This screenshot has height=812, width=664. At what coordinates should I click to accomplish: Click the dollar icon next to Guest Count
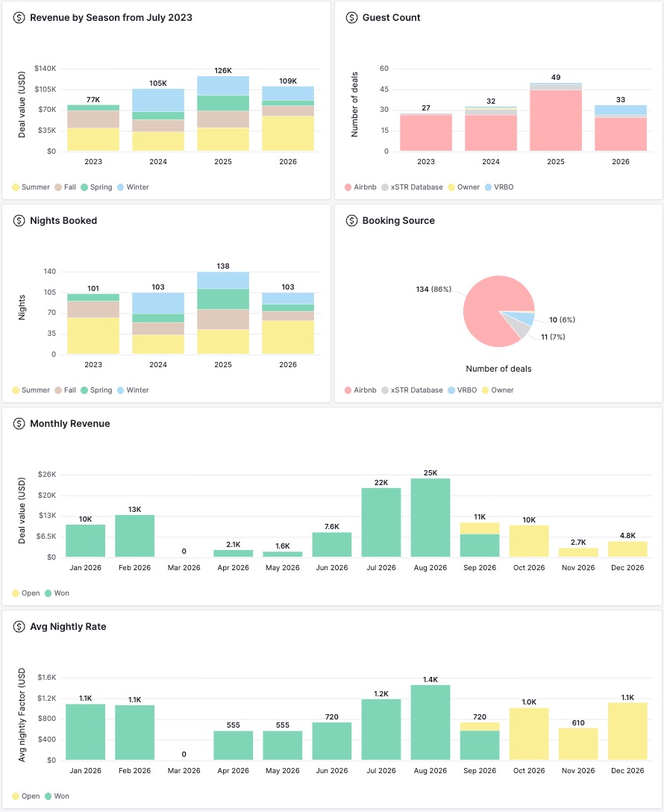(352, 18)
